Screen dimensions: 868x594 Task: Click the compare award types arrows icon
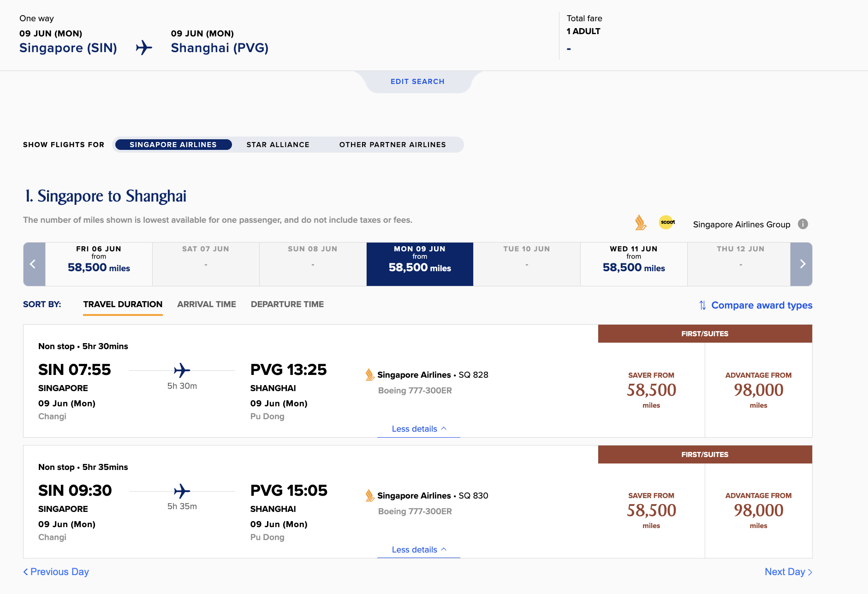(x=702, y=305)
